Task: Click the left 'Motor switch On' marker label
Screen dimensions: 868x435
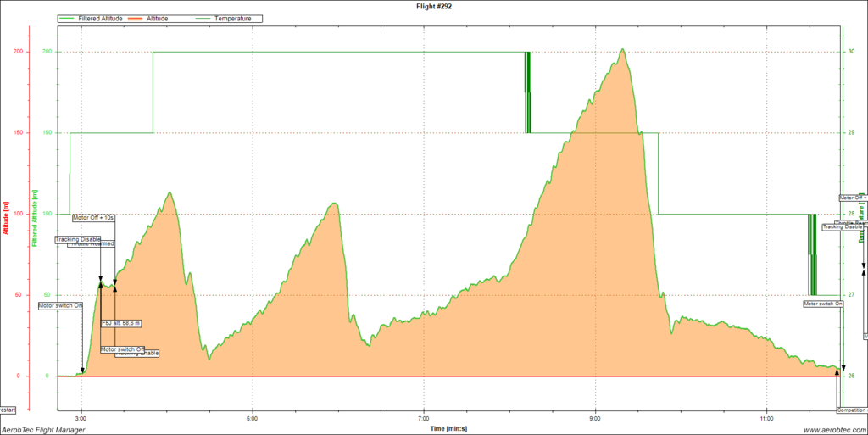Action: (60, 305)
